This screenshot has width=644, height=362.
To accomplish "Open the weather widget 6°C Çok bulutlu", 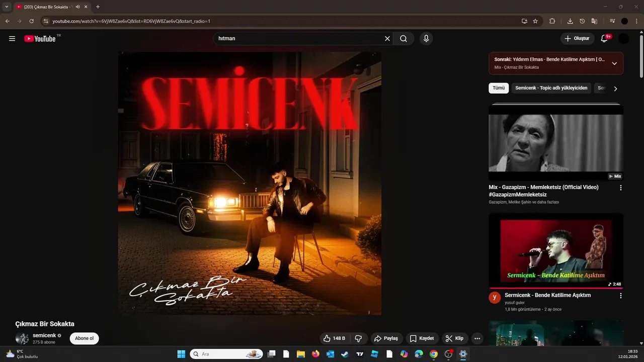I will click(x=22, y=354).
